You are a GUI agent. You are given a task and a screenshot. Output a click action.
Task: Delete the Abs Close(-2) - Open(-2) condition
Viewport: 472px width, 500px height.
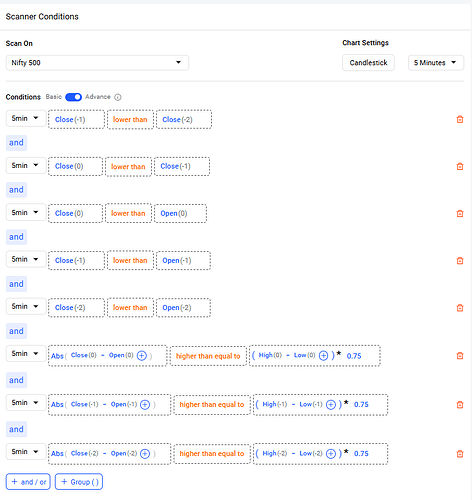(460, 454)
